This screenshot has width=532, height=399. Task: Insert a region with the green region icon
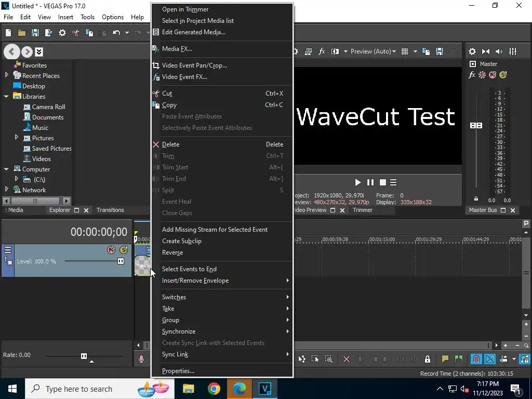pyautogui.click(x=459, y=359)
